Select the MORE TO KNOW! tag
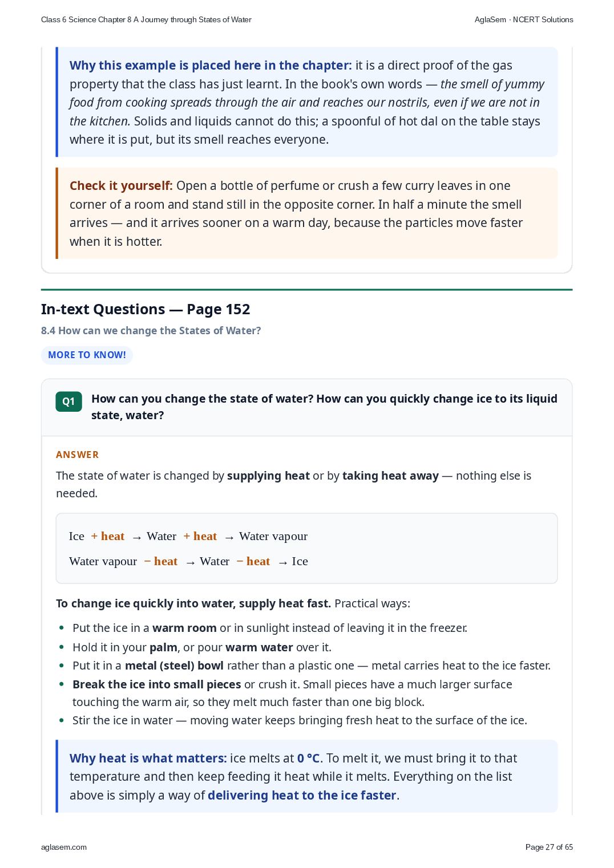 point(87,355)
